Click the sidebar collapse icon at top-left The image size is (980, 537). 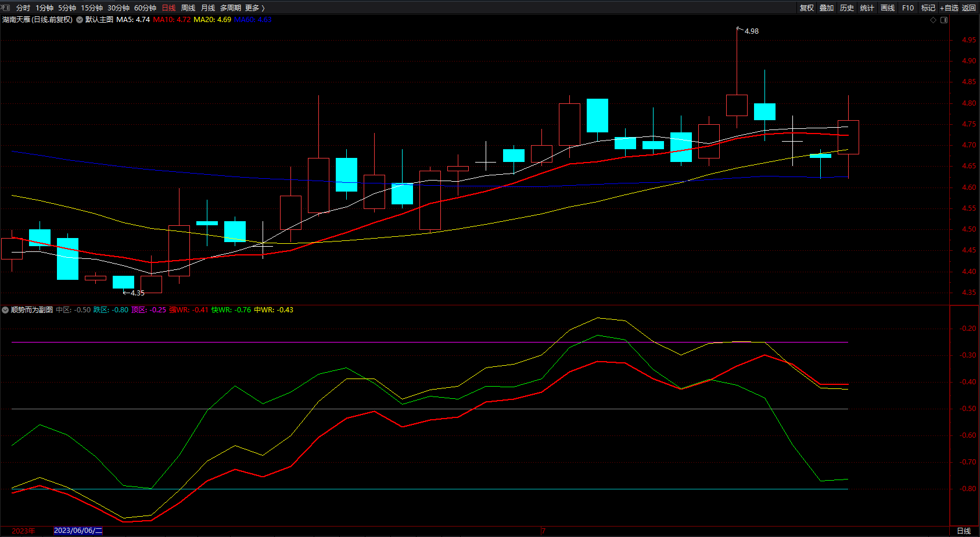pyautogui.click(x=6, y=8)
